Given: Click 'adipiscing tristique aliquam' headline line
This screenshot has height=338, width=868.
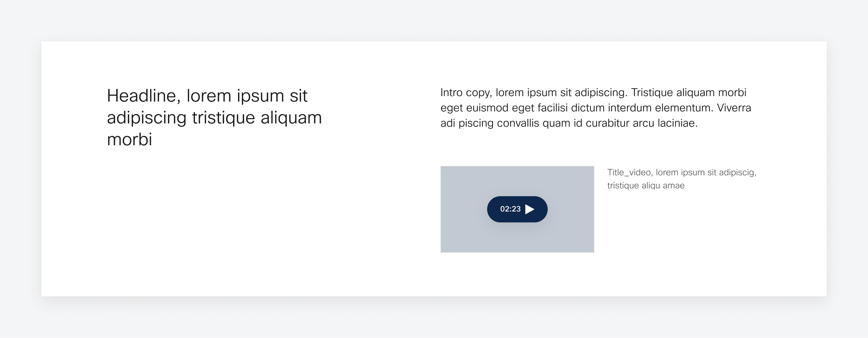Looking at the screenshot, I should click(214, 118).
